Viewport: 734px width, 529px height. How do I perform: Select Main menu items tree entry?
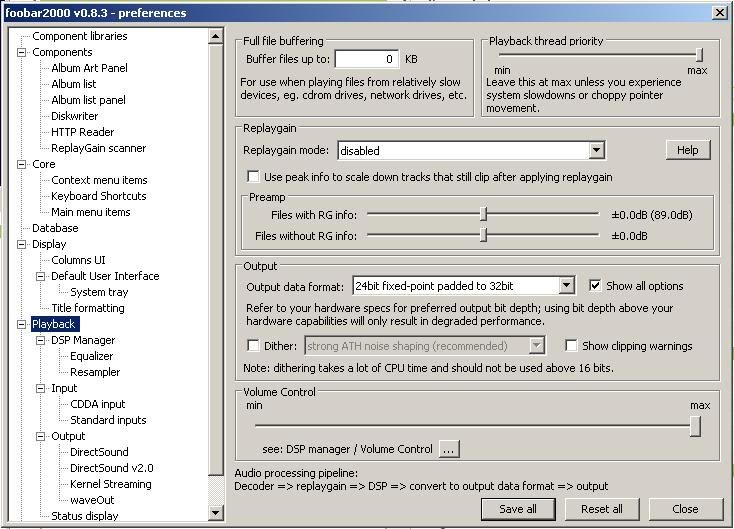click(x=91, y=213)
